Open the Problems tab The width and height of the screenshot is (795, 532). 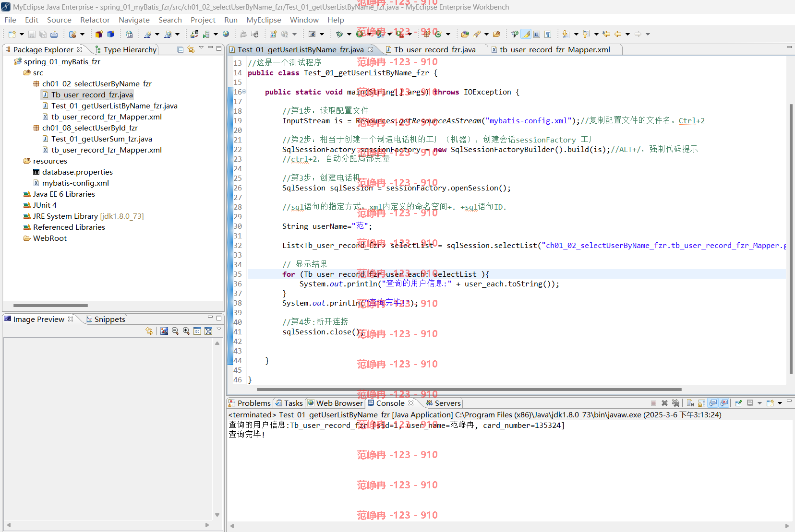[250, 403]
